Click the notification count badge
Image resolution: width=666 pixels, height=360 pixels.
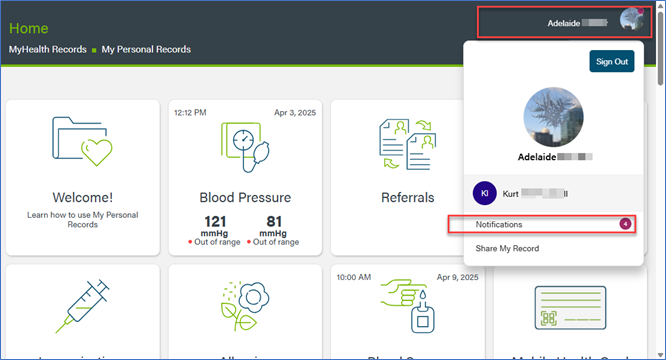(625, 224)
